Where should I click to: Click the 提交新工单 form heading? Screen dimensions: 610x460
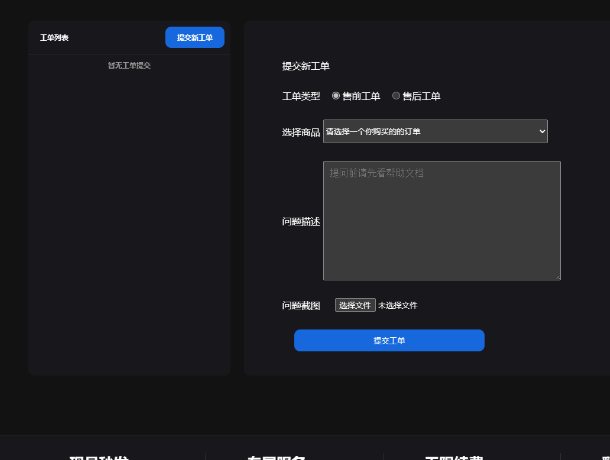(306, 66)
